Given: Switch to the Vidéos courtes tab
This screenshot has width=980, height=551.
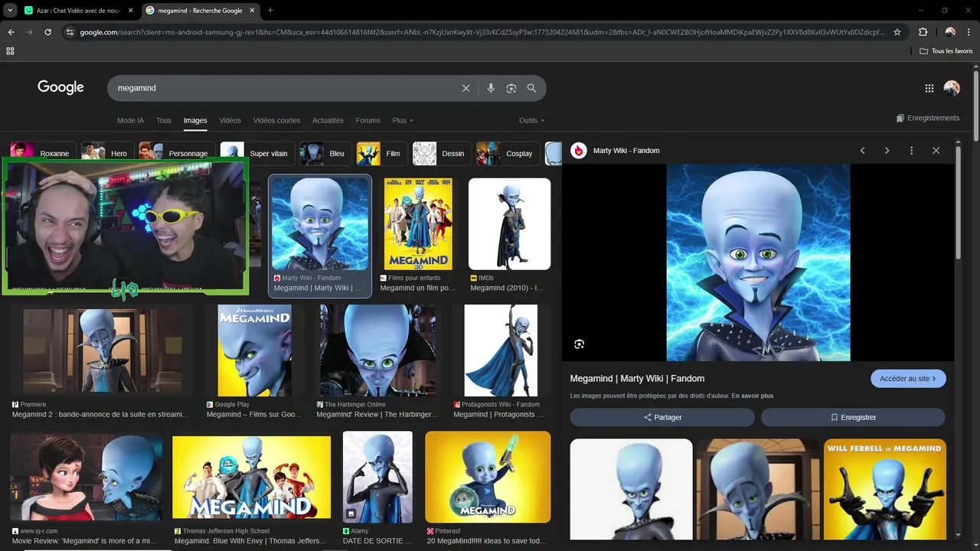Looking at the screenshot, I should pyautogui.click(x=276, y=121).
